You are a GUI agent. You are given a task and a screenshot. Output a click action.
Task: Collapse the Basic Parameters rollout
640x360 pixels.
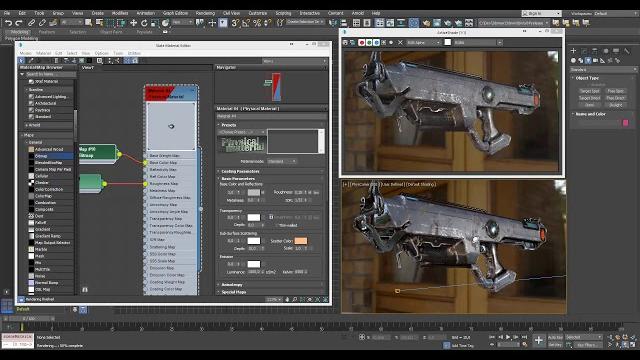(x=238, y=178)
